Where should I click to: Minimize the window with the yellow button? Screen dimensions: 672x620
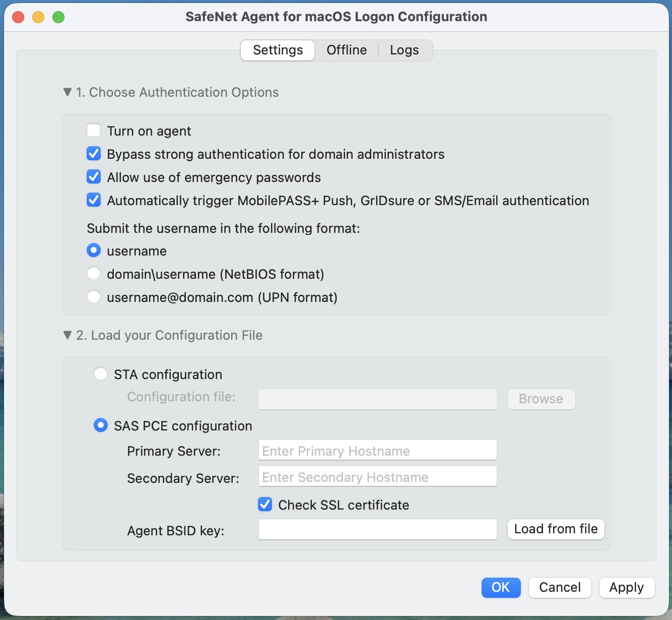tap(39, 17)
